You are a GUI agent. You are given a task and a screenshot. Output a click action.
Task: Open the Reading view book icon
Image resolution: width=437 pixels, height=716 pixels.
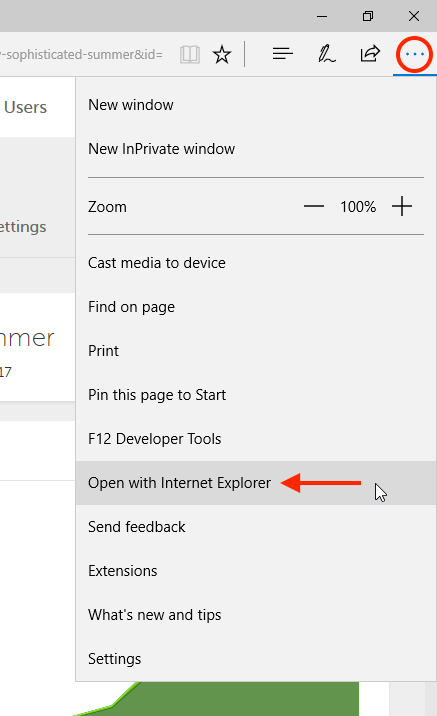[190, 55]
